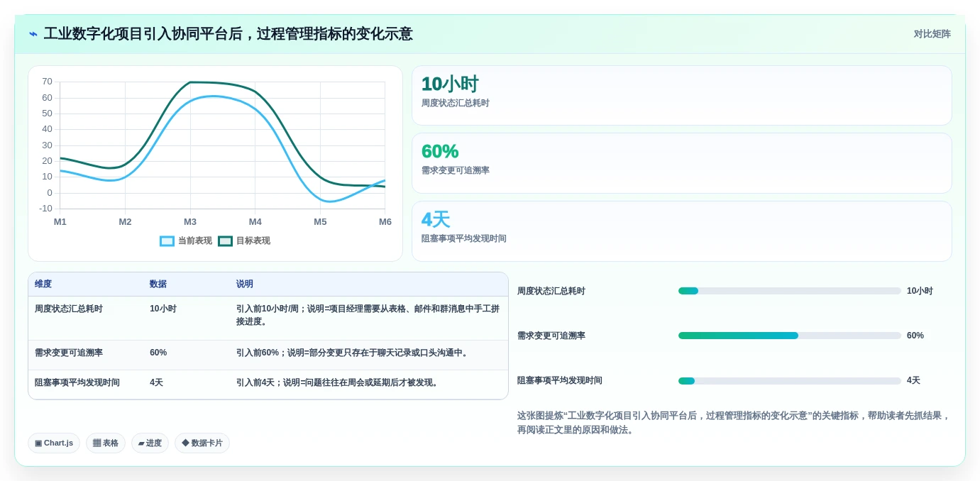Toggle the 当前表现 legend item
The width and height of the screenshot is (980, 481).
click(x=186, y=241)
